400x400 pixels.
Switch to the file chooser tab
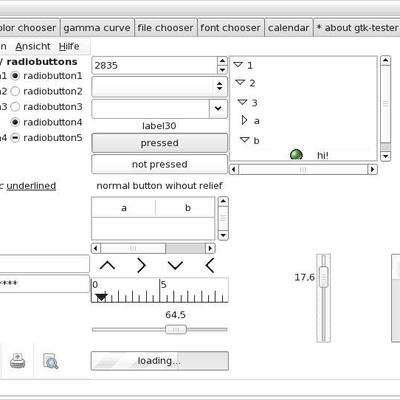click(x=166, y=28)
